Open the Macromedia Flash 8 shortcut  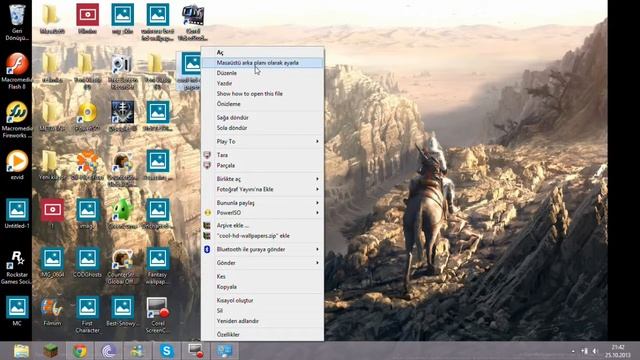tap(17, 71)
